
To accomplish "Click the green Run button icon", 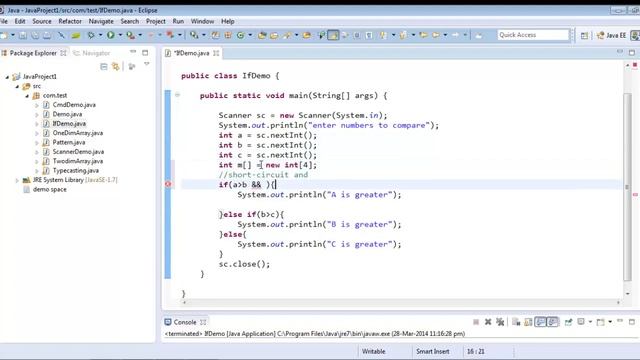I will tap(111, 36).
